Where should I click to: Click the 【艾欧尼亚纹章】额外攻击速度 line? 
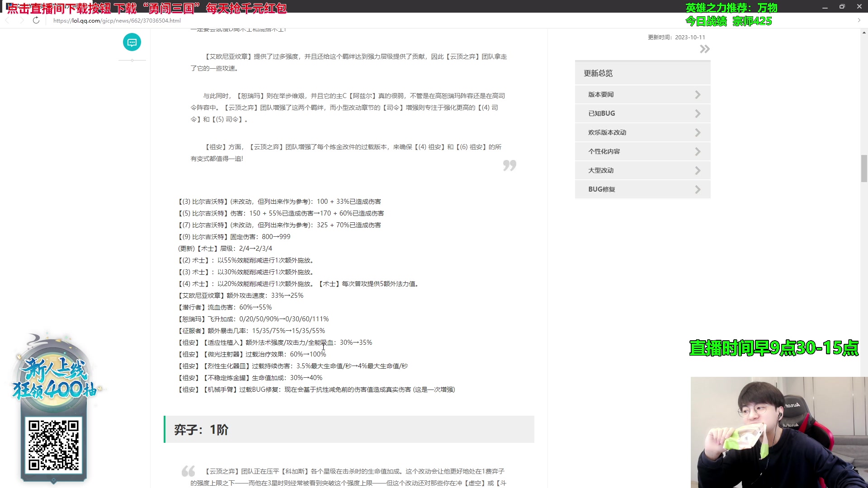pyautogui.click(x=241, y=296)
